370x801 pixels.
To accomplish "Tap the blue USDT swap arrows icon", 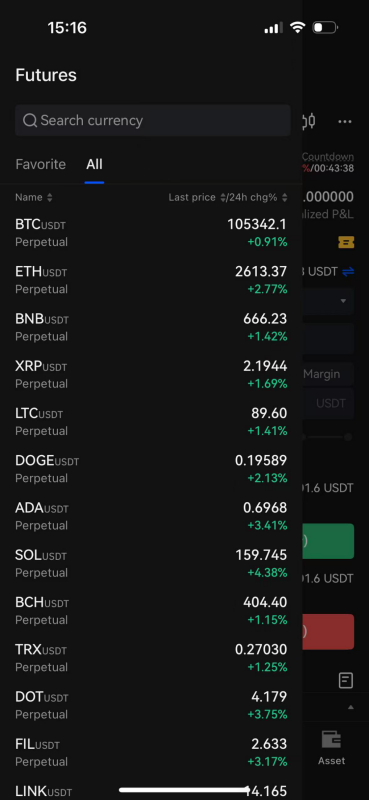I will 348,272.
